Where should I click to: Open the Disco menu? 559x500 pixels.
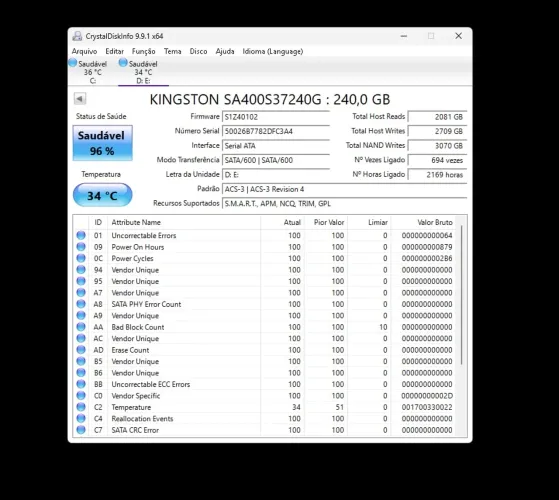(x=198, y=51)
